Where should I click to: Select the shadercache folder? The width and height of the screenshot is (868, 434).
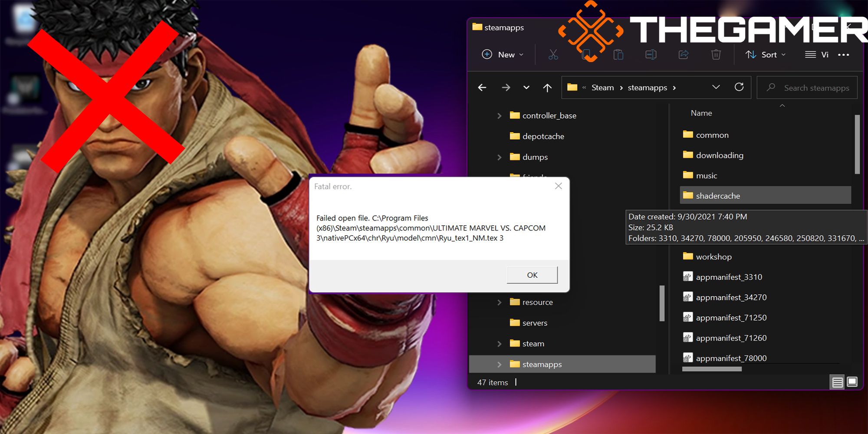pos(766,195)
